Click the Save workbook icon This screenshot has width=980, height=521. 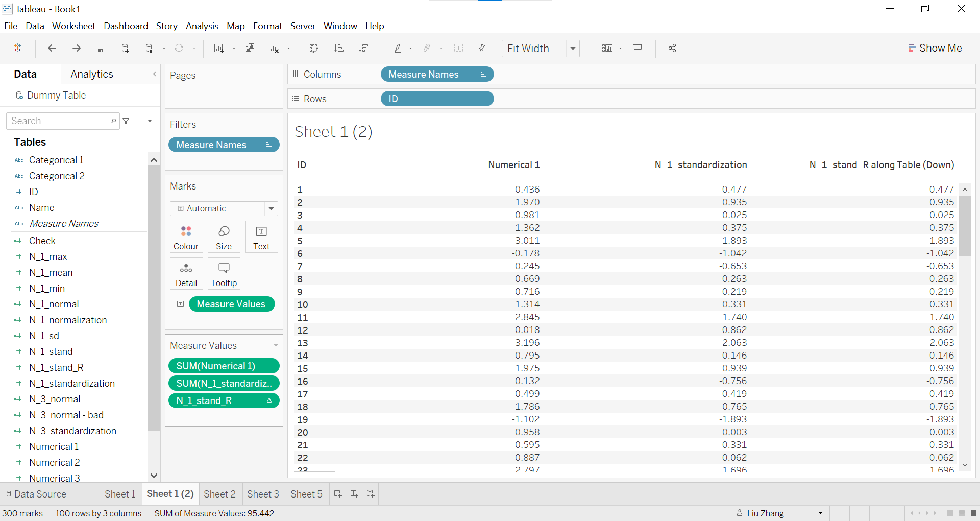coord(101,48)
